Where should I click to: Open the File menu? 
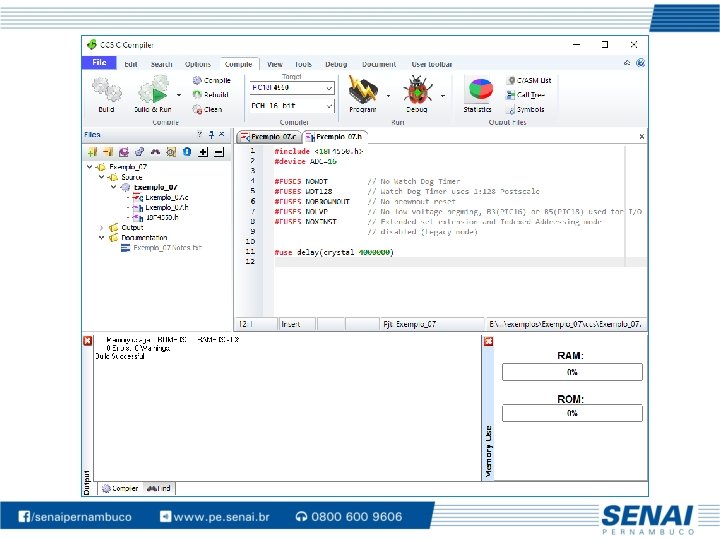pyautogui.click(x=99, y=62)
